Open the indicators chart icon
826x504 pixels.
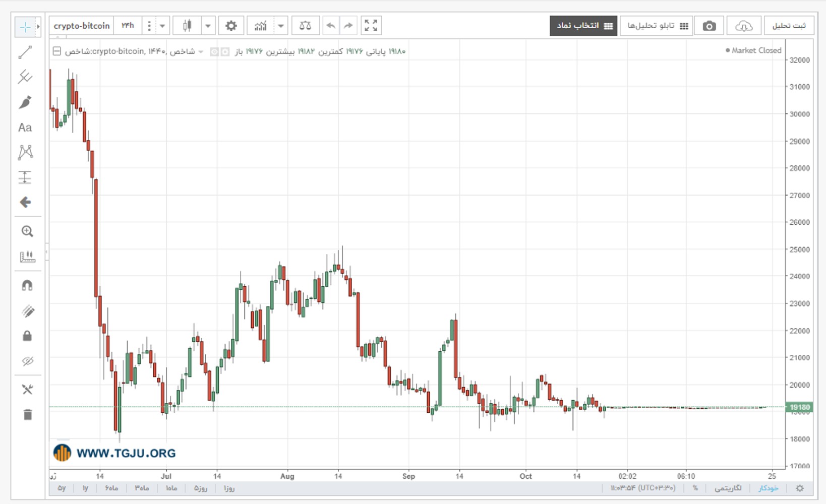[x=260, y=26]
